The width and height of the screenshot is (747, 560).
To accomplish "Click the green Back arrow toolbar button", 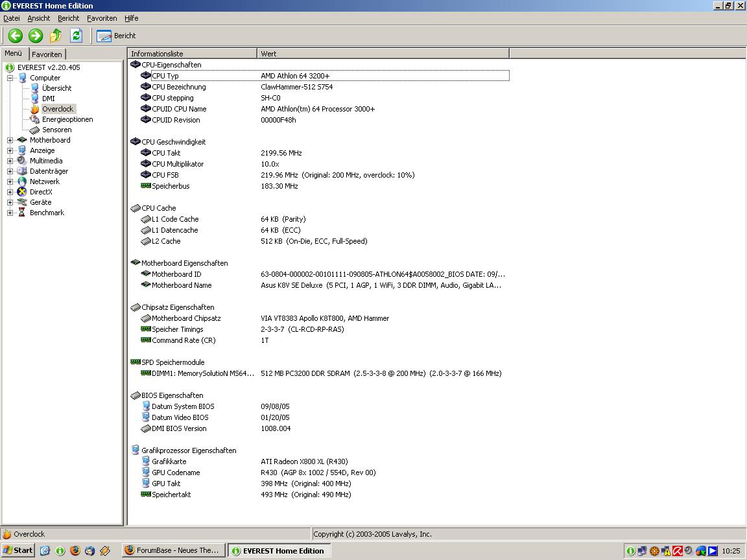I will 16,36.
